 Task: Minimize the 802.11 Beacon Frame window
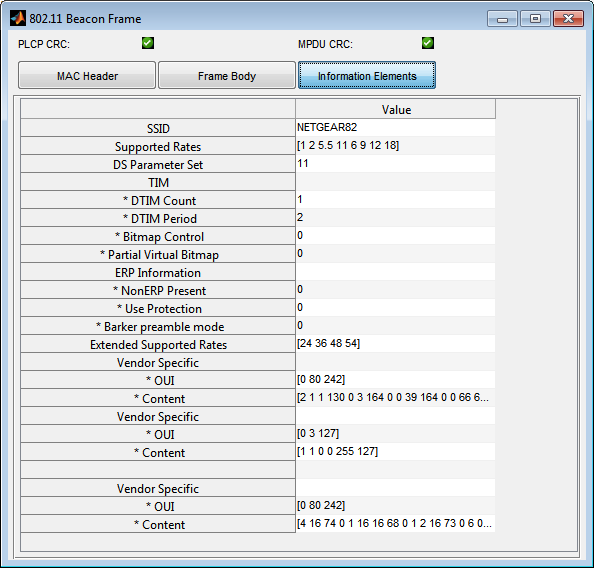502,19
